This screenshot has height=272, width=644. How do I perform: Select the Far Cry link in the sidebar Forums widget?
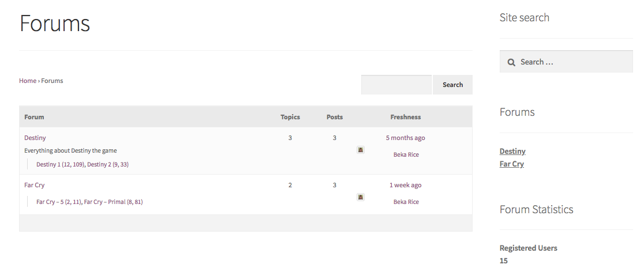click(511, 164)
